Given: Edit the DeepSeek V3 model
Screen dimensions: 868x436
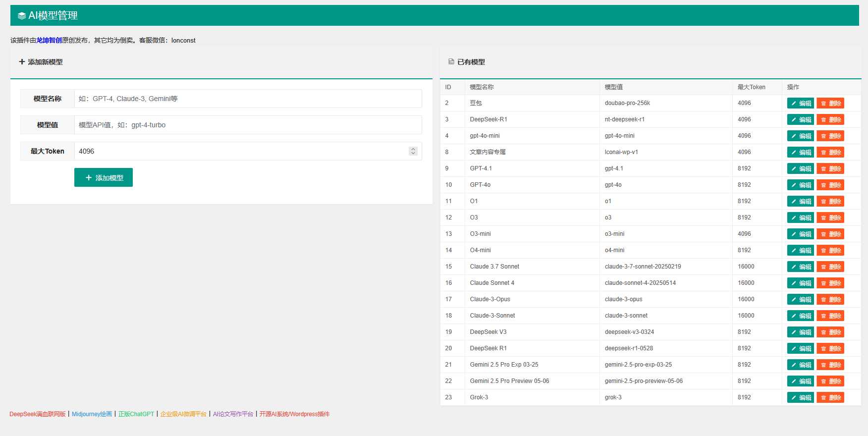Looking at the screenshot, I should [x=800, y=332].
